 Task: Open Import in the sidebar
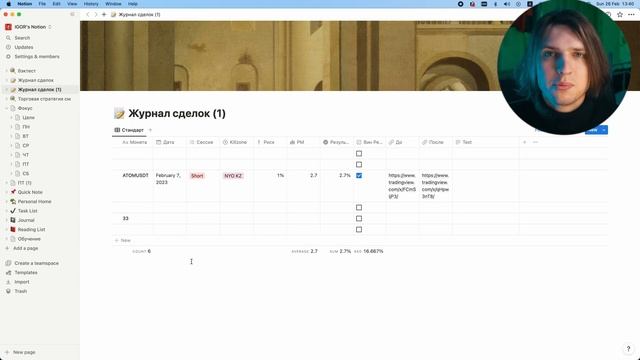point(22,282)
